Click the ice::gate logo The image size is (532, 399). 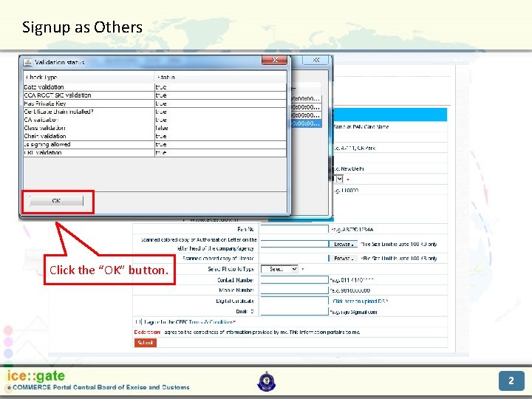click(36, 376)
